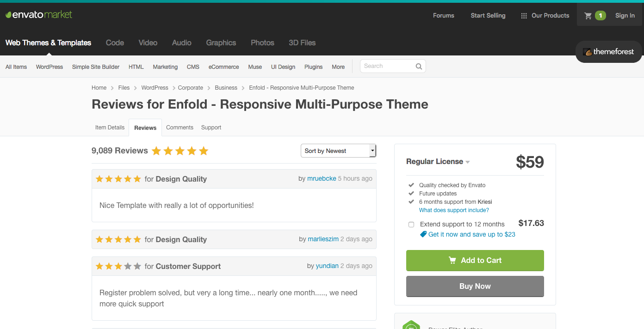Click the Sign In link
Viewport: 644px width, 329px height.
tap(625, 16)
